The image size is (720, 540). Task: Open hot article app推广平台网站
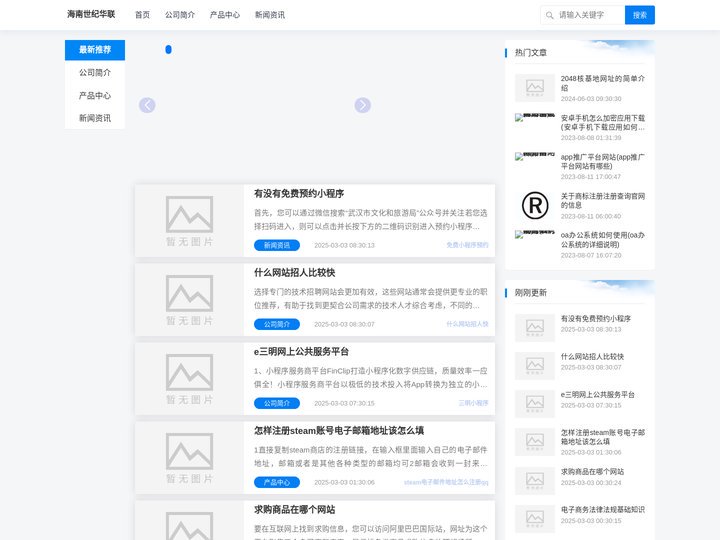point(602,162)
